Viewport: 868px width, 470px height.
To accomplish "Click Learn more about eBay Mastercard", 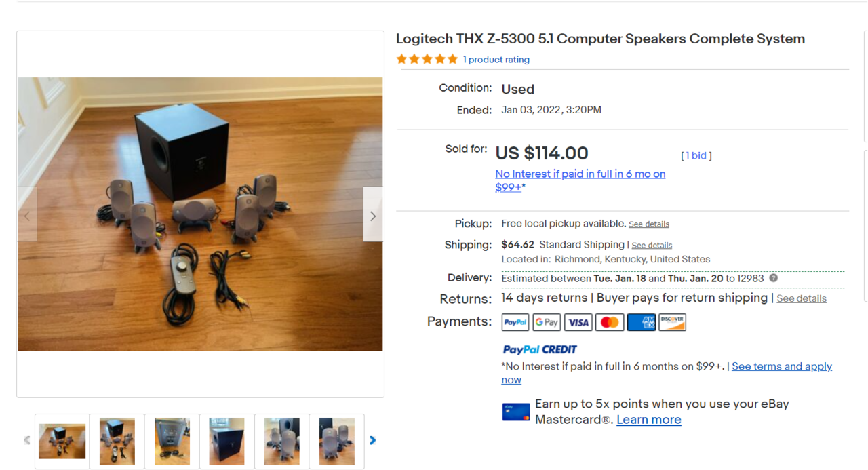I will [x=649, y=420].
